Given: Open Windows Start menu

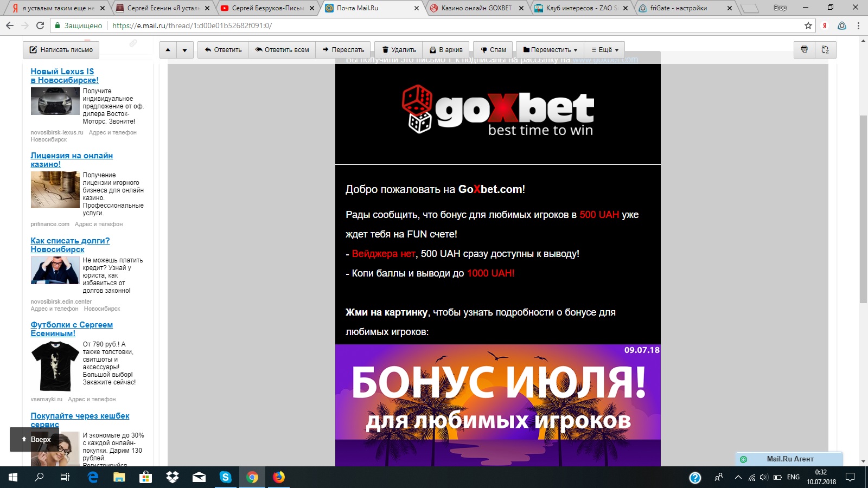Looking at the screenshot, I should 13,477.
